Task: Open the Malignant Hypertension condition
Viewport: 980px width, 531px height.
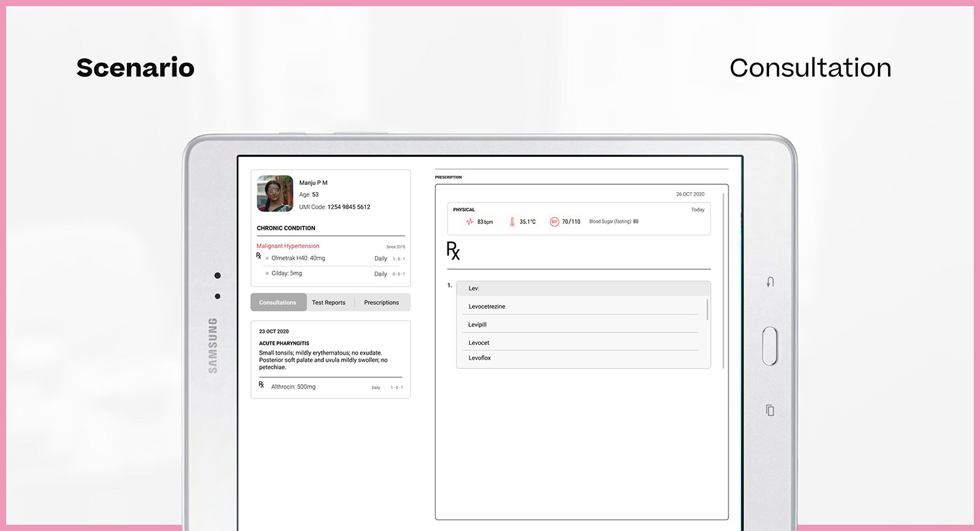Action: 288,246
